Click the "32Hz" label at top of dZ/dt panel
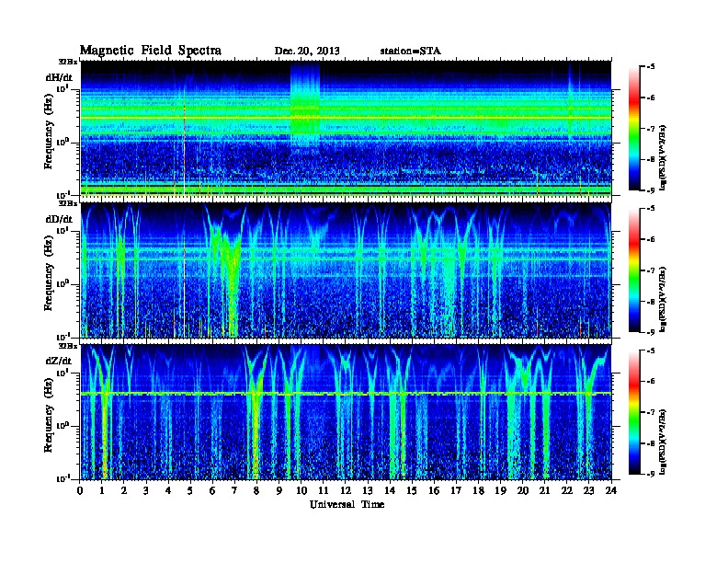The width and height of the screenshot is (728, 563). coord(68,346)
